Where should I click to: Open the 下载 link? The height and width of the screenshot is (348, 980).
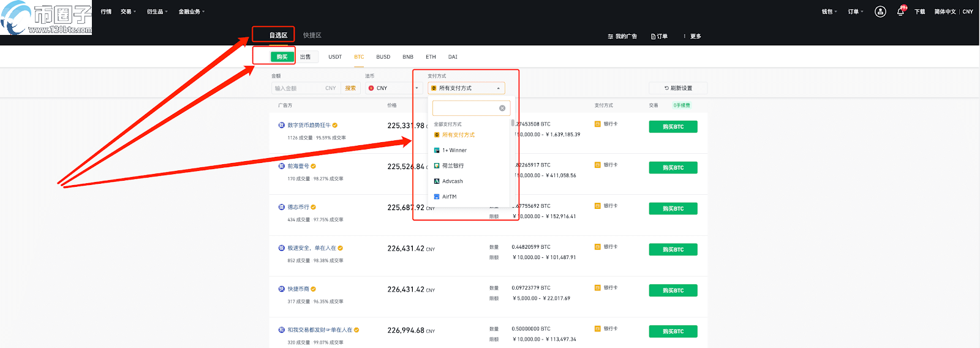tap(920, 12)
